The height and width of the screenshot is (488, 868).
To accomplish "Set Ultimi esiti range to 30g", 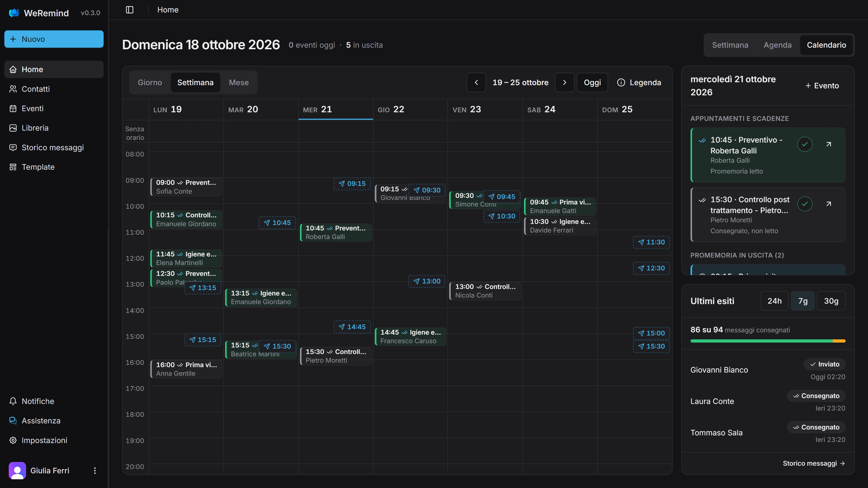I will click(x=831, y=301).
